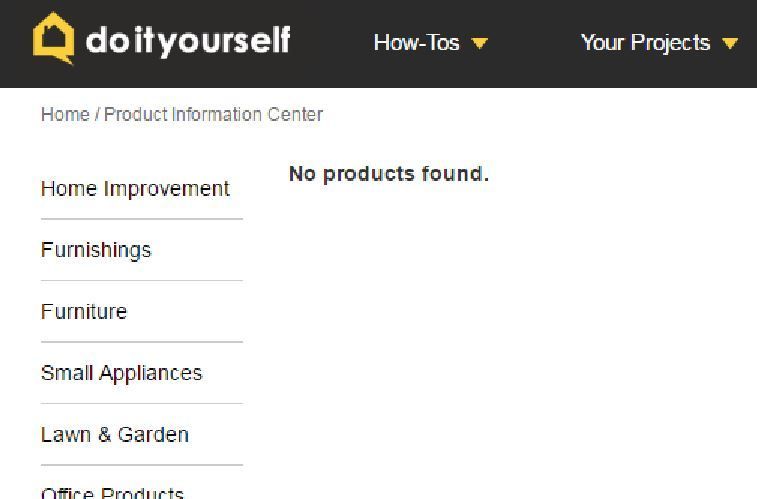Open the Your Projects menu
The image size is (757, 499).
click(x=645, y=42)
